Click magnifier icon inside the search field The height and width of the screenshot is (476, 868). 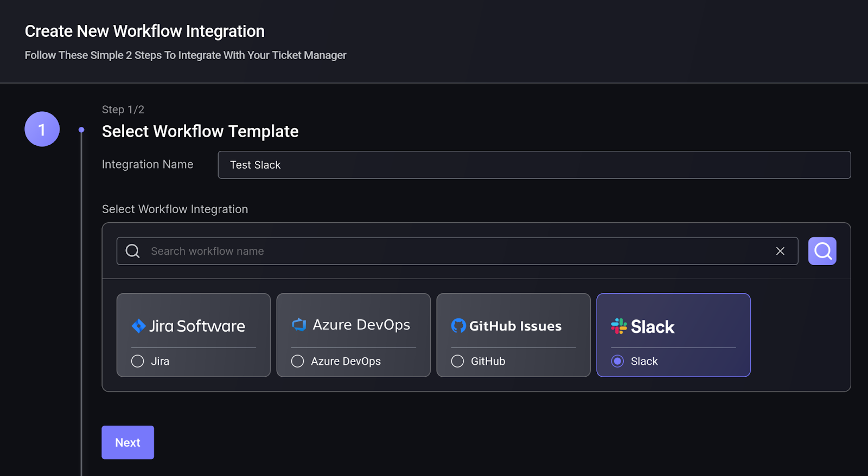coord(133,251)
